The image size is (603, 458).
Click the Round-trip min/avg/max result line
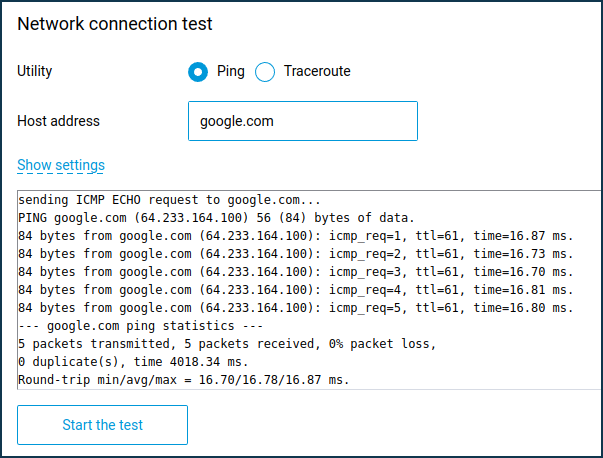(182, 381)
